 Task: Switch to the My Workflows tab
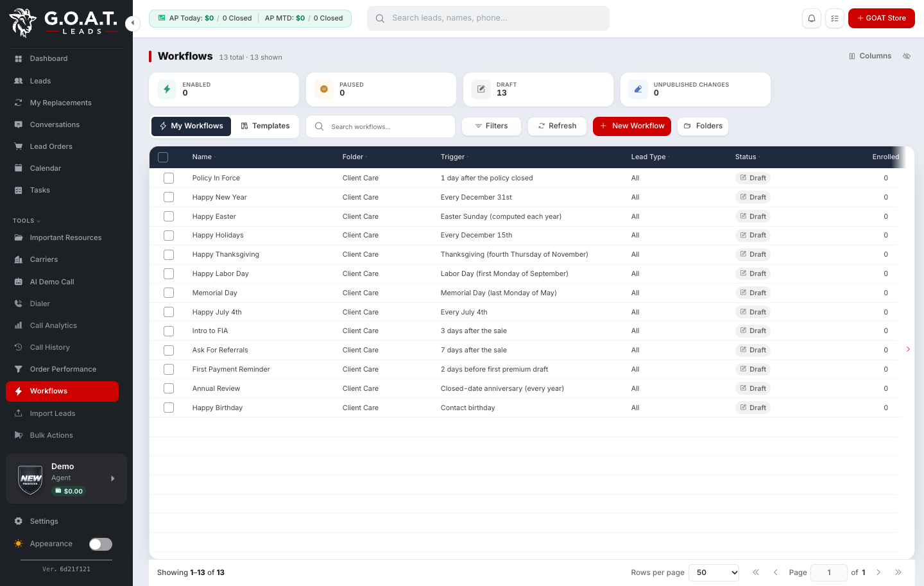191,126
